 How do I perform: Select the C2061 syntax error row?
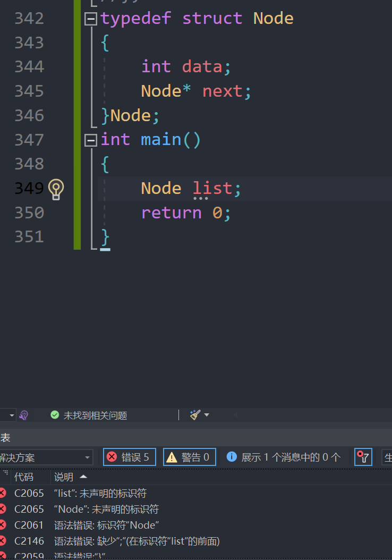196,525
